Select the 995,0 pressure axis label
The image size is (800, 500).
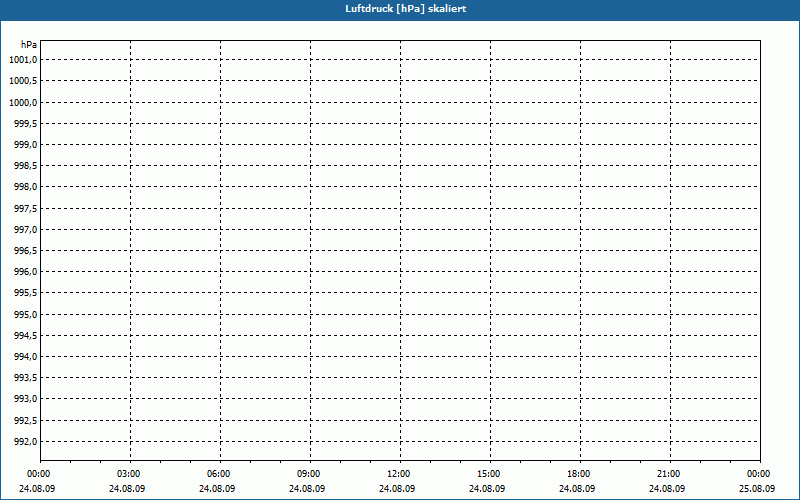tap(25, 314)
